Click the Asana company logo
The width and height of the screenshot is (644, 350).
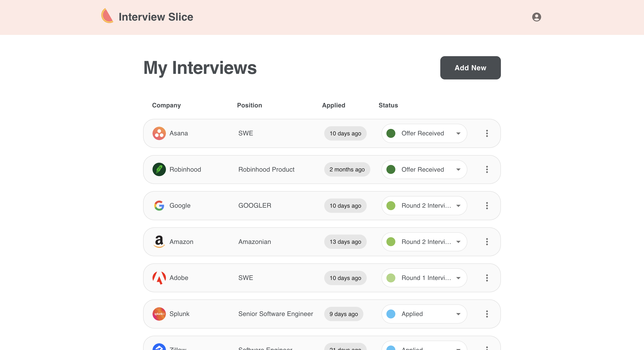click(x=159, y=133)
